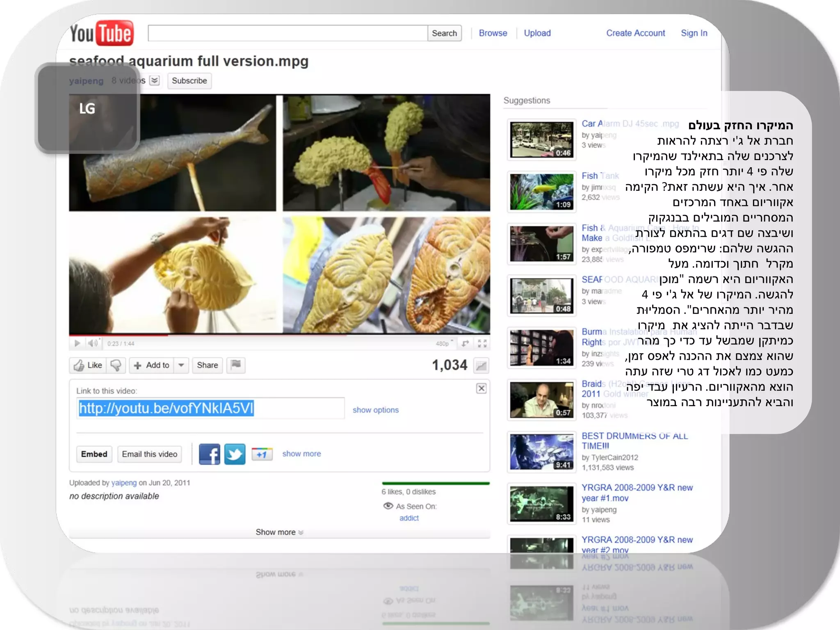
Task: Toggle the expand player size icon
Action: coord(465,343)
